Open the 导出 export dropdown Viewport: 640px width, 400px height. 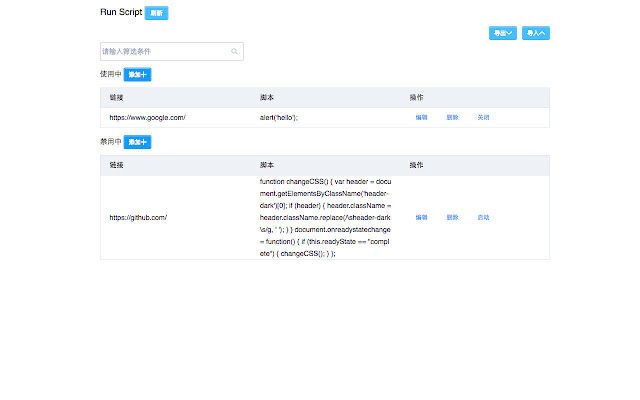click(503, 33)
